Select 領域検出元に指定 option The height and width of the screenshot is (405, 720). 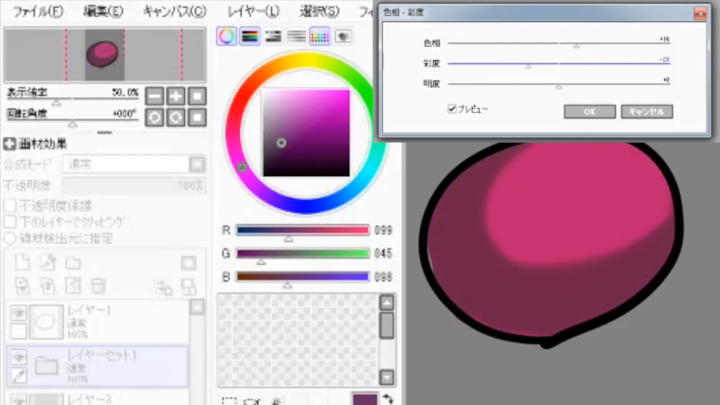tap(10, 238)
